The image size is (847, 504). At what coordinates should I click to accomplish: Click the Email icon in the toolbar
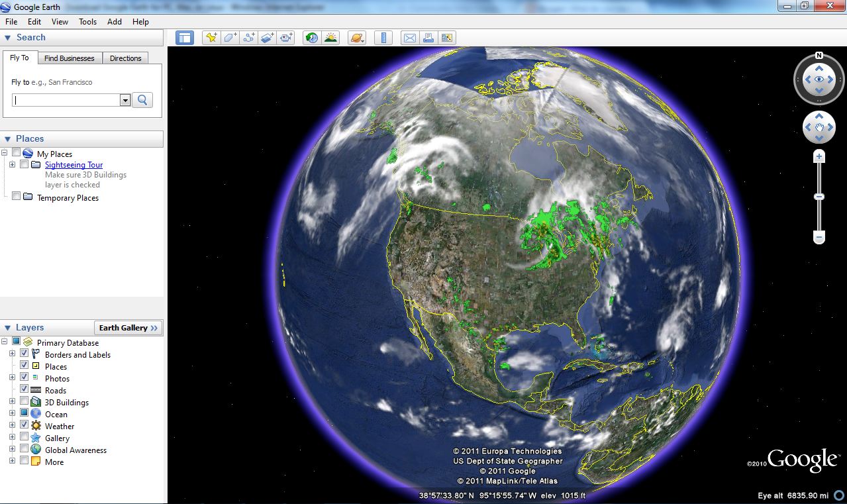(x=409, y=38)
